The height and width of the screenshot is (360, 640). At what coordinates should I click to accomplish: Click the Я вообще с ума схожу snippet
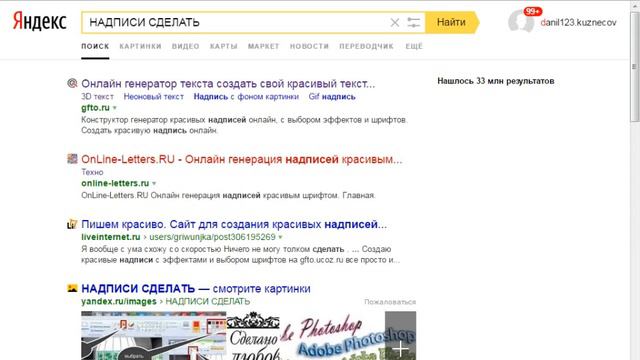[x=240, y=254]
